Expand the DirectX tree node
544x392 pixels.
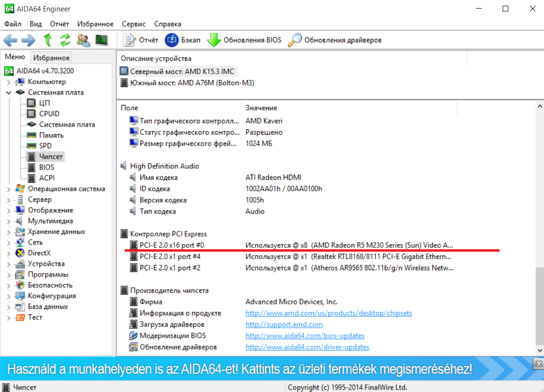coord(9,254)
